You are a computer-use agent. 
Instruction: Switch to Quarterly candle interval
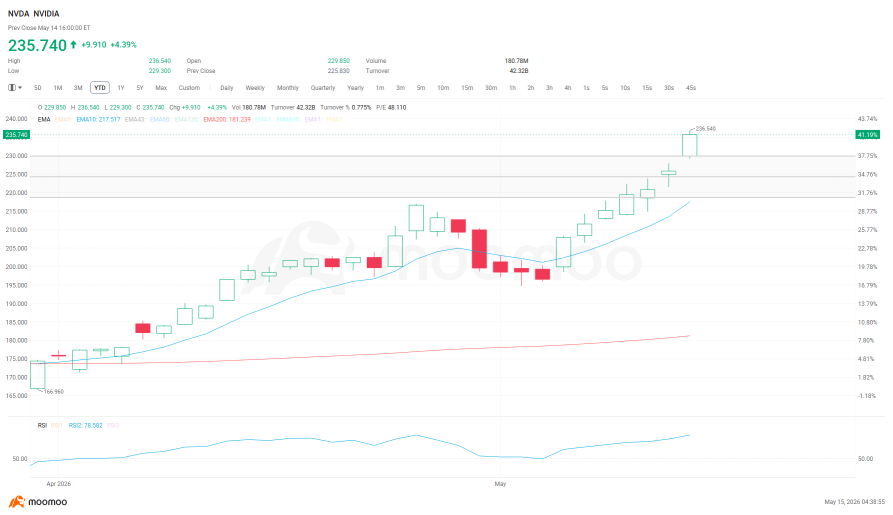click(323, 88)
